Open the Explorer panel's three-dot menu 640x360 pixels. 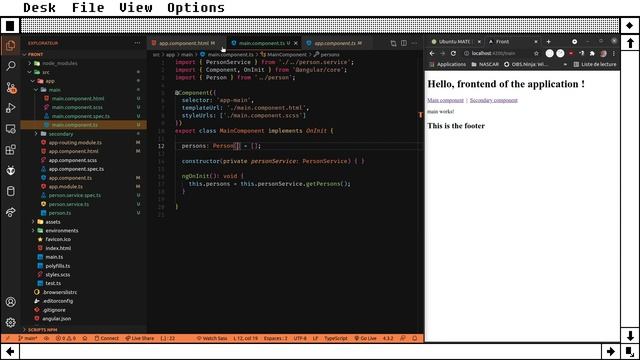(x=137, y=43)
